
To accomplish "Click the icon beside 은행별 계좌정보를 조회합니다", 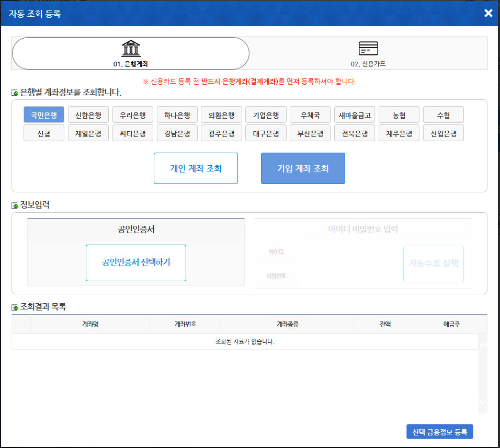I will (15, 93).
